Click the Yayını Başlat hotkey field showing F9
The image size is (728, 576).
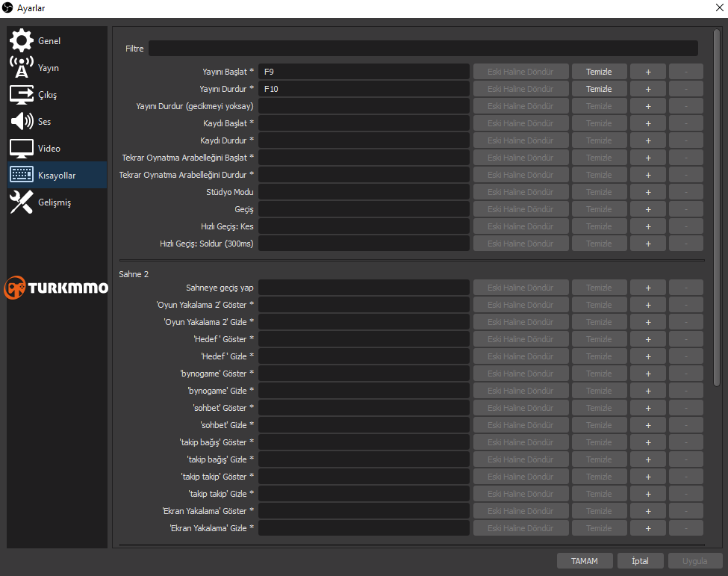coord(364,72)
